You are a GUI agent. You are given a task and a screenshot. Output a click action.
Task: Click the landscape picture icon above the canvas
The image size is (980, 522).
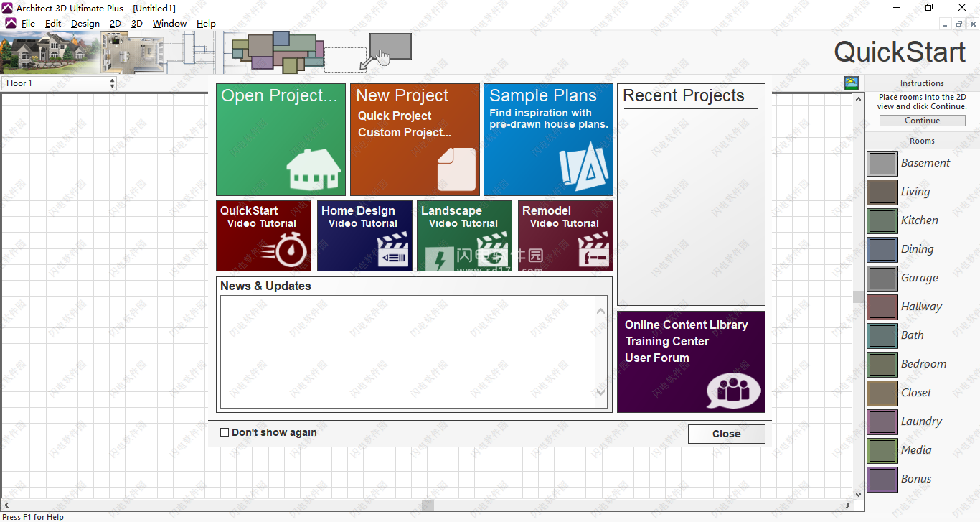tap(852, 83)
